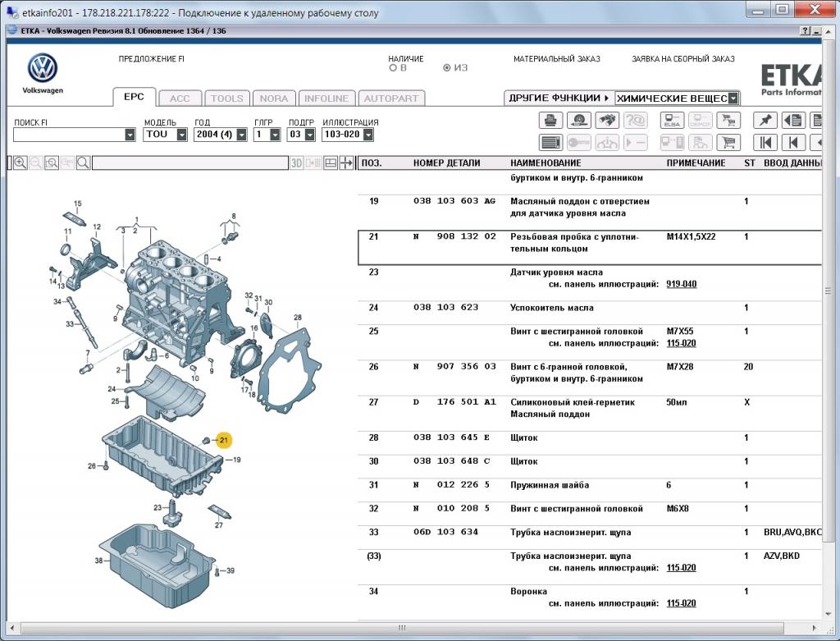This screenshot has height=641, width=840.
Task: Select the 'ИЗ' availability radio button
Action: point(446,68)
